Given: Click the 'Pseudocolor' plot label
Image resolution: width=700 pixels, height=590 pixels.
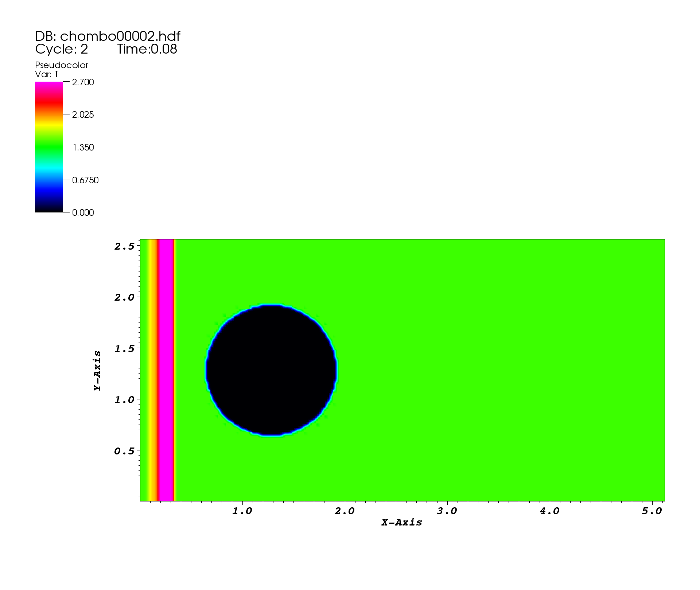Looking at the screenshot, I should point(62,65).
